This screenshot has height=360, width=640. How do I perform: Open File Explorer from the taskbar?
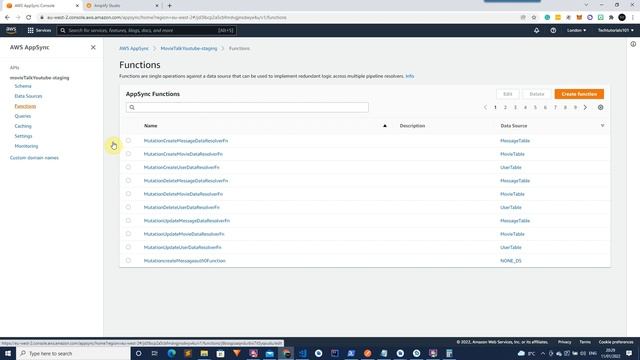click(x=204, y=353)
